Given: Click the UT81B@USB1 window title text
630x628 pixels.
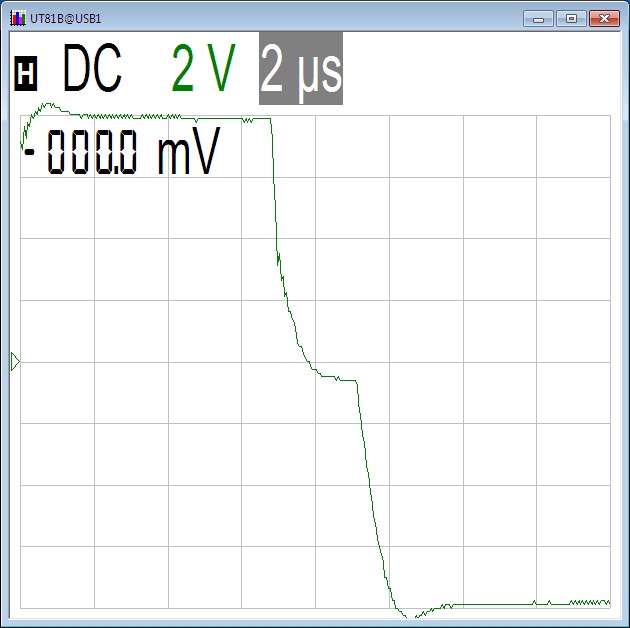Looking at the screenshot, I should click(x=66, y=18).
